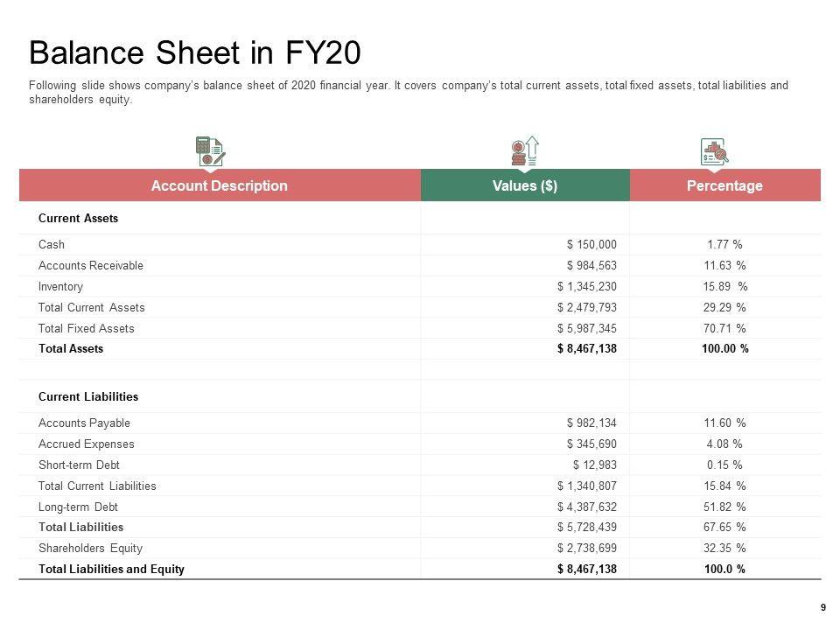Click the Long-term Debt percentage 51.82 %
840x630 pixels.
point(727,507)
